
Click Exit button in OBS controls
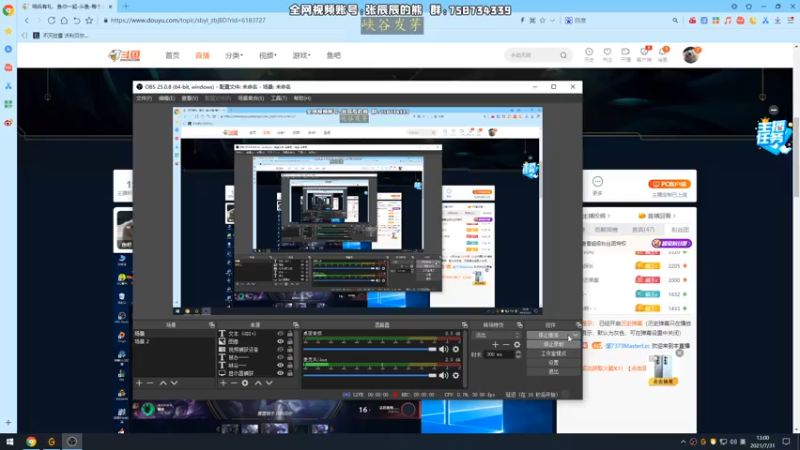click(x=553, y=371)
